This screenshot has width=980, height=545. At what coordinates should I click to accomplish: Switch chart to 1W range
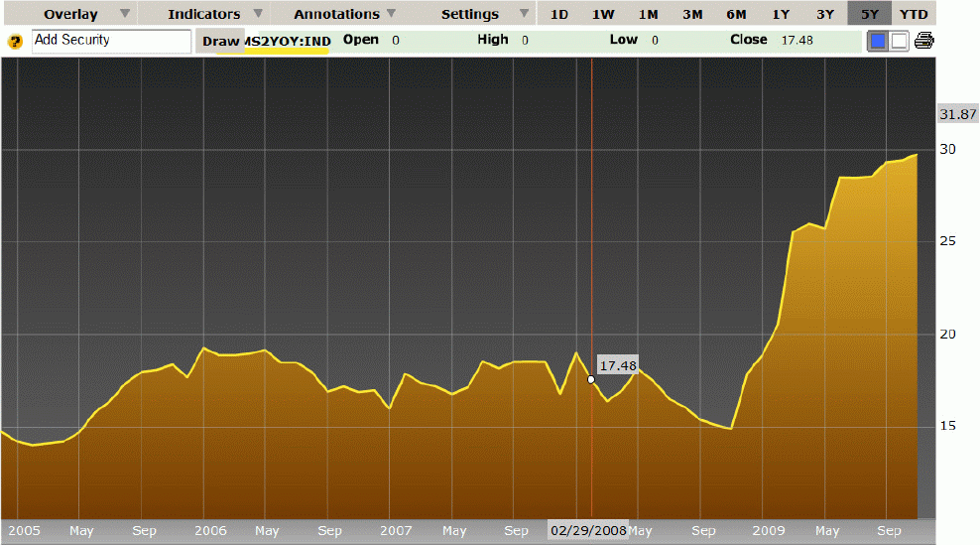(x=603, y=14)
